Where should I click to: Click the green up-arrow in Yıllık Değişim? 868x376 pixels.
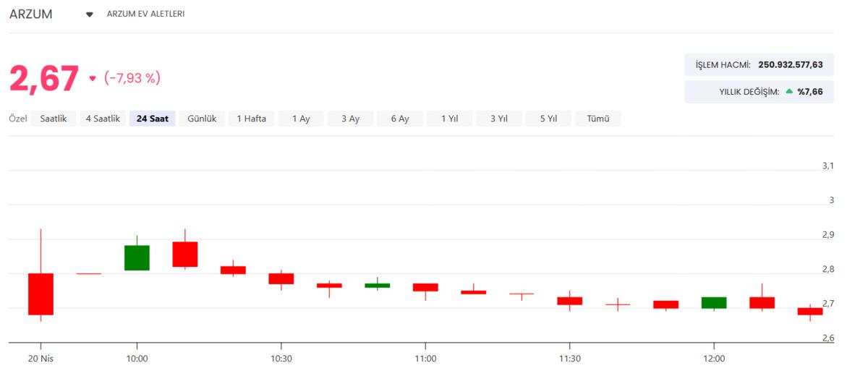[789, 92]
